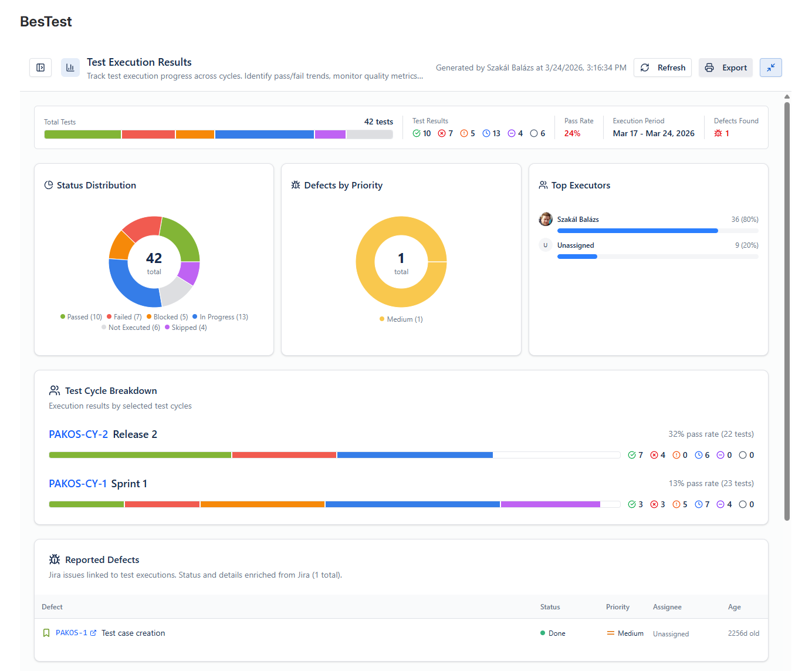
Task: Toggle Medium (1) defects legend entry
Action: [x=401, y=319]
